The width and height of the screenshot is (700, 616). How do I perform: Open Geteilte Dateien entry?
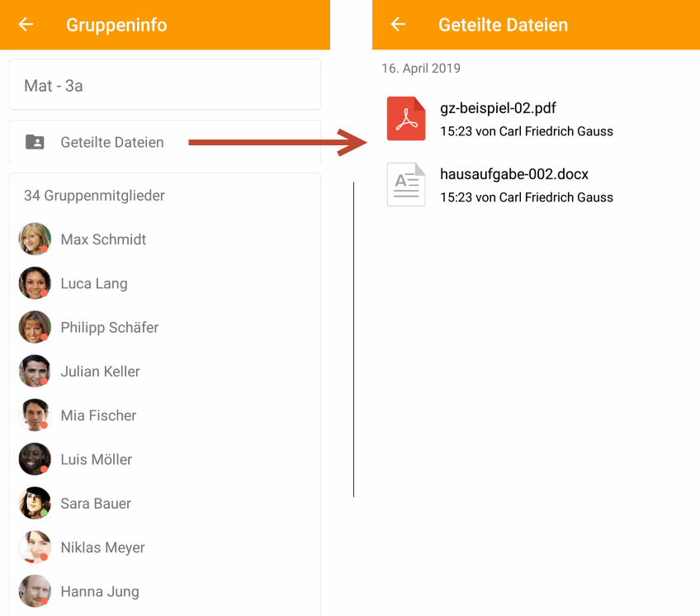coord(165,142)
